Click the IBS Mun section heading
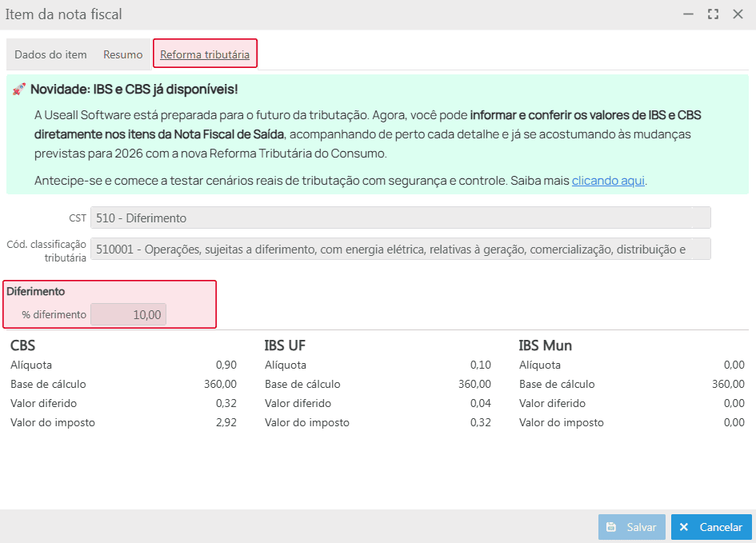 [x=545, y=345]
